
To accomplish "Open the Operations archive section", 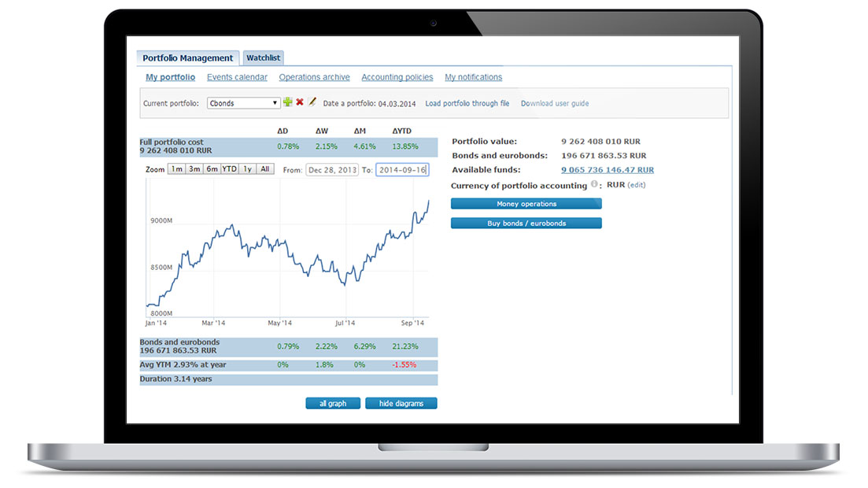I will [x=315, y=77].
